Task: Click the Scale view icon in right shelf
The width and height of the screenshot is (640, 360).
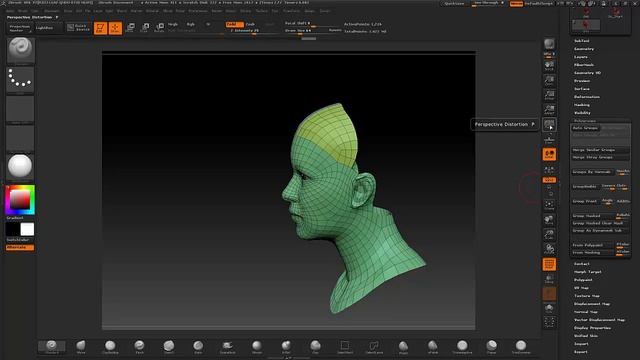Action: pyautogui.click(x=549, y=235)
